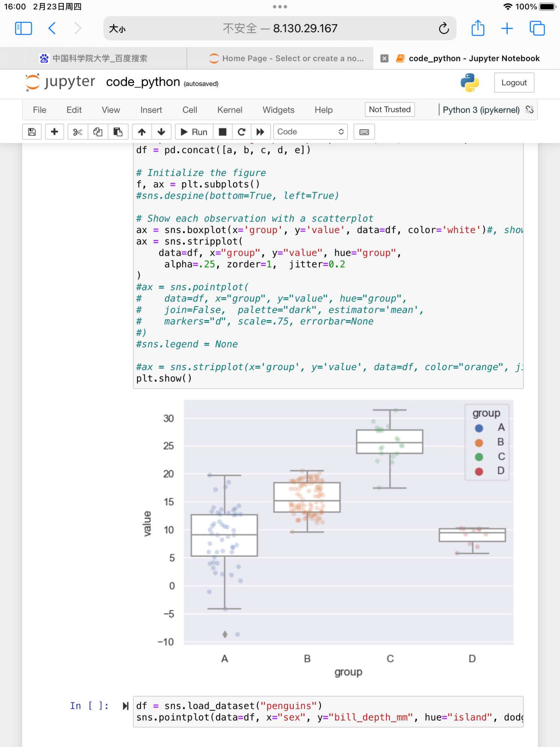Image resolution: width=560 pixels, height=747 pixels.
Task: Open the View menu
Action: point(111,110)
